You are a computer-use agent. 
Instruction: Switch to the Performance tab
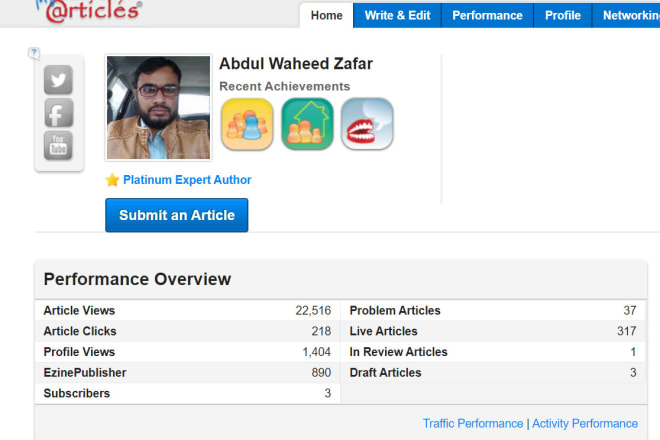point(487,15)
